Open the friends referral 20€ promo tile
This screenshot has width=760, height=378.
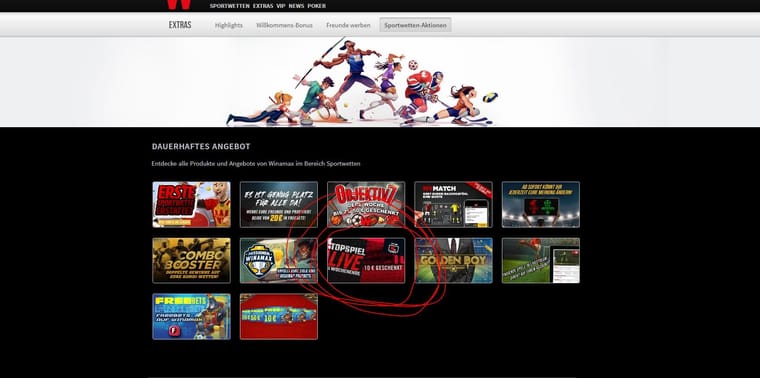[279, 205]
